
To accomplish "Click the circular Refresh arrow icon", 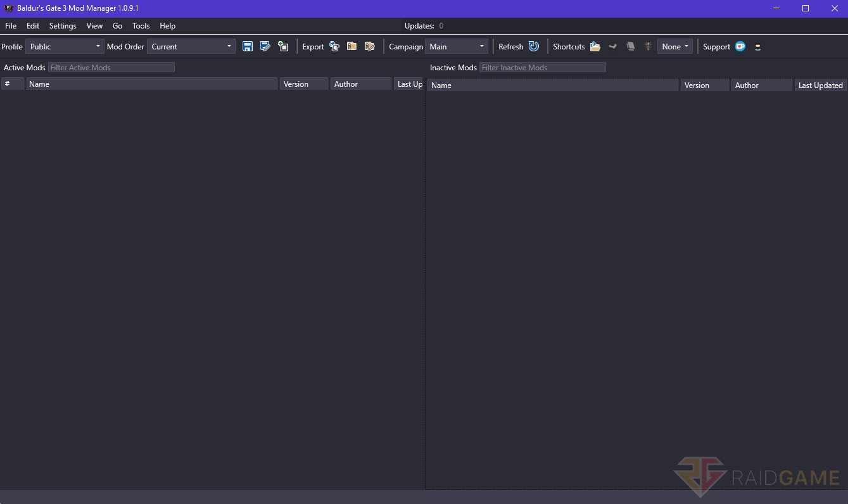I will (534, 46).
